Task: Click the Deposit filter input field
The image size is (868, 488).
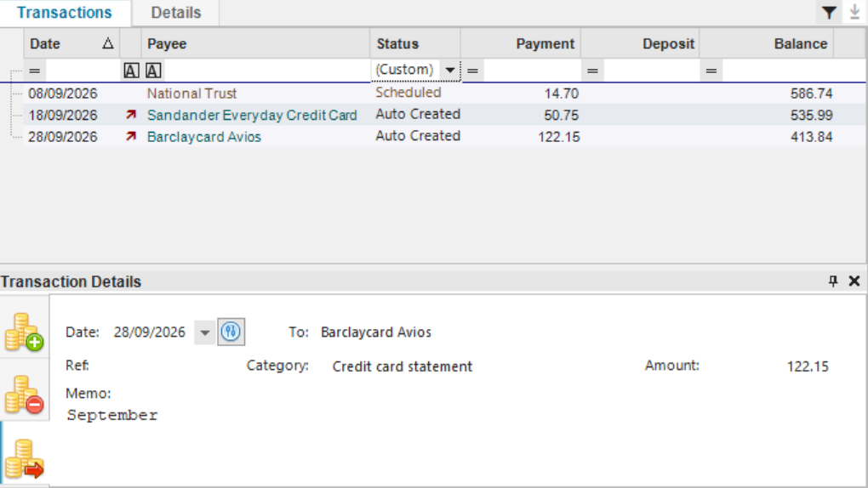Action: point(651,71)
